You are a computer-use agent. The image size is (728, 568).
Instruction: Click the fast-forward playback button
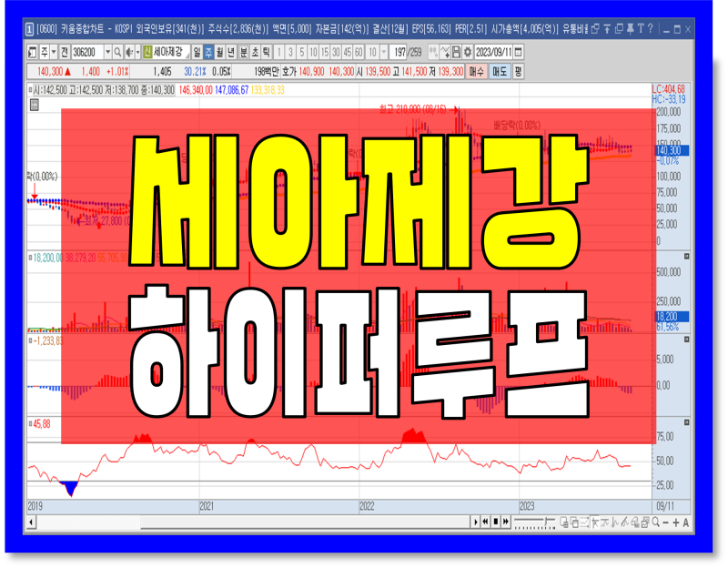(506, 522)
